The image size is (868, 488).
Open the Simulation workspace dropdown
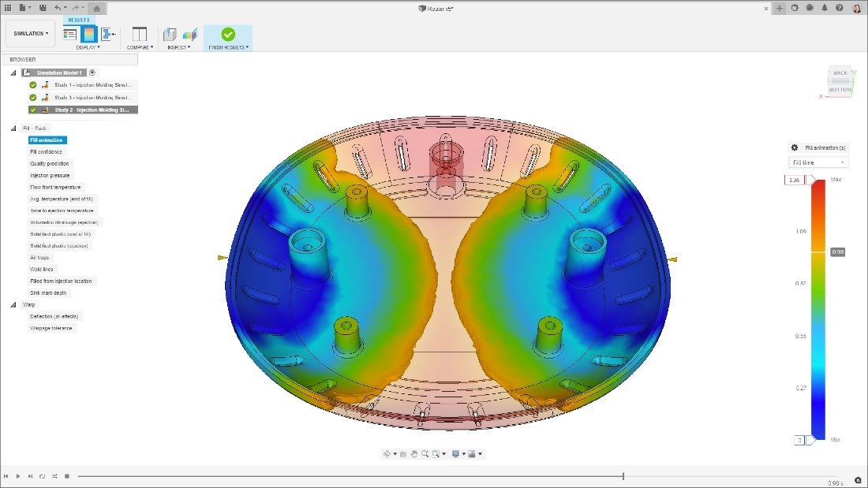click(x=29, y=33)
